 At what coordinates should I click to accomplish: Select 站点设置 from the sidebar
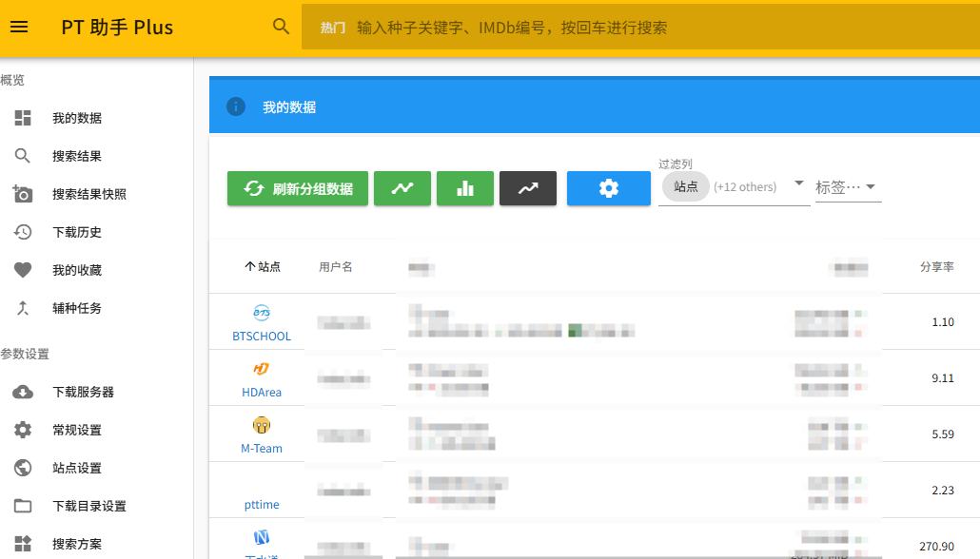coord(77,468)
